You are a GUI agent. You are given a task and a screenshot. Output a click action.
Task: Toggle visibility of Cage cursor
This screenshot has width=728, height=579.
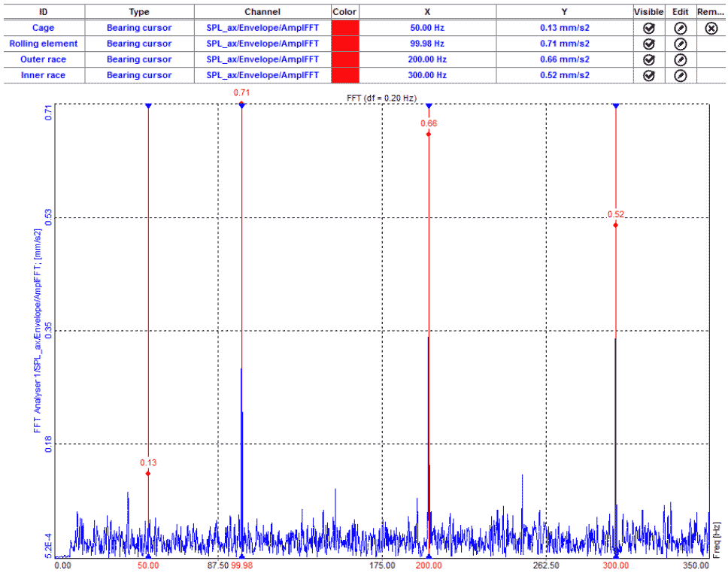649,28
